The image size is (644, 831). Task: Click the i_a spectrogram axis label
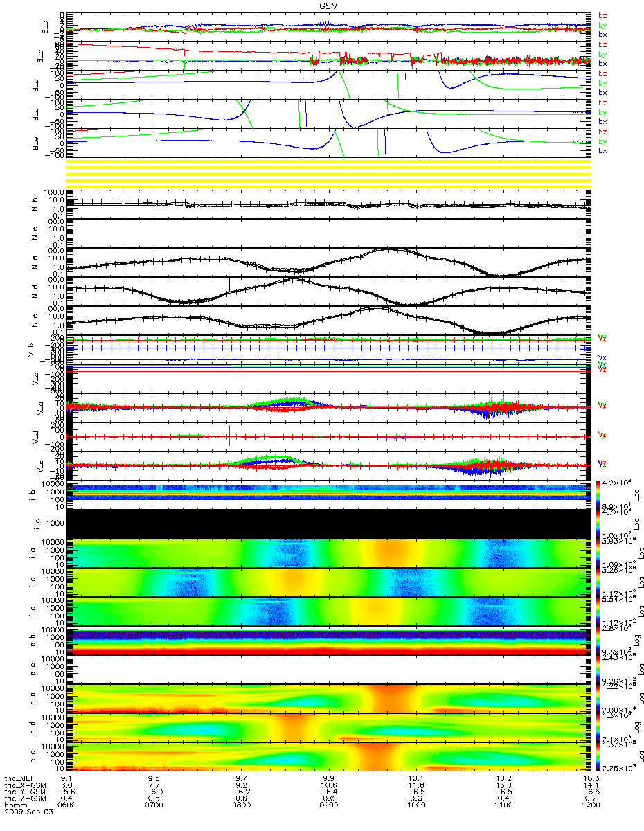33,553
